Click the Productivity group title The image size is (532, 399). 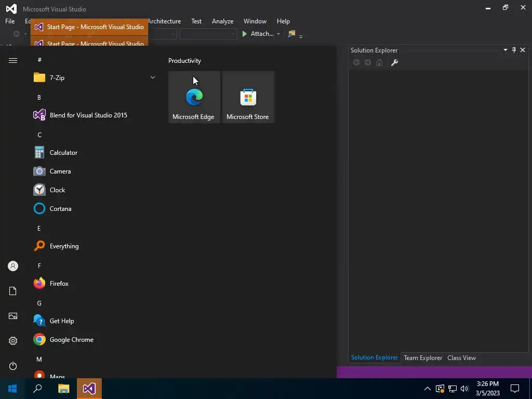coord(184,61)
